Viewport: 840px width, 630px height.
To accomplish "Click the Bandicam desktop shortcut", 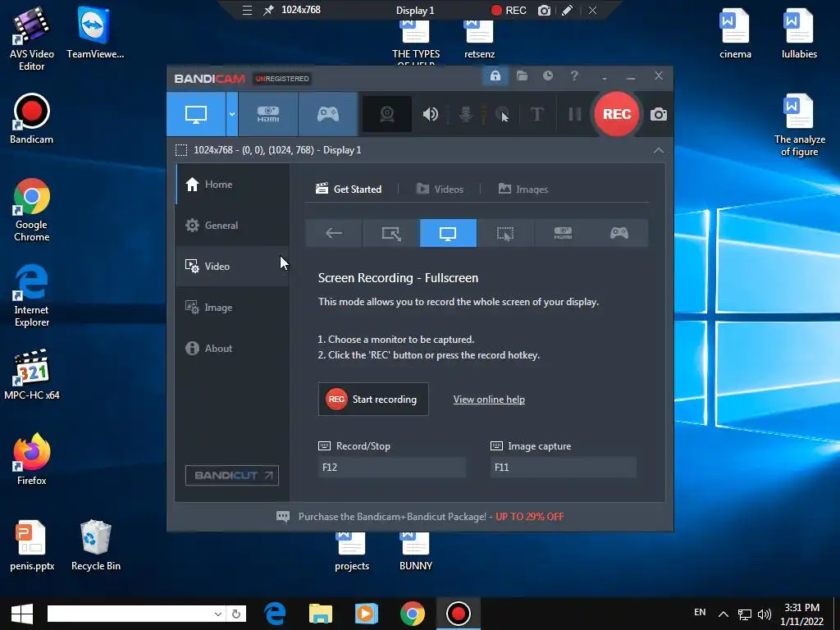I will coord(32,119).
